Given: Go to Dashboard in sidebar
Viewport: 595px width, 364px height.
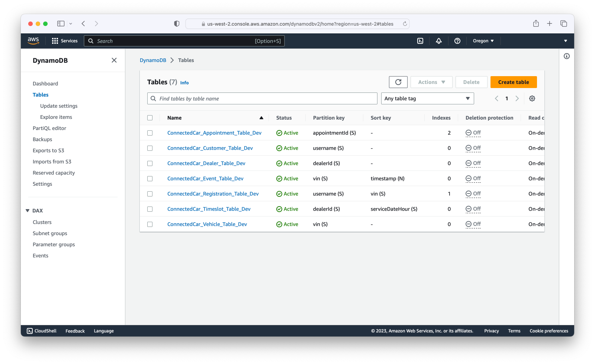Looking at the screenshot, I should (x=45, y=84).
